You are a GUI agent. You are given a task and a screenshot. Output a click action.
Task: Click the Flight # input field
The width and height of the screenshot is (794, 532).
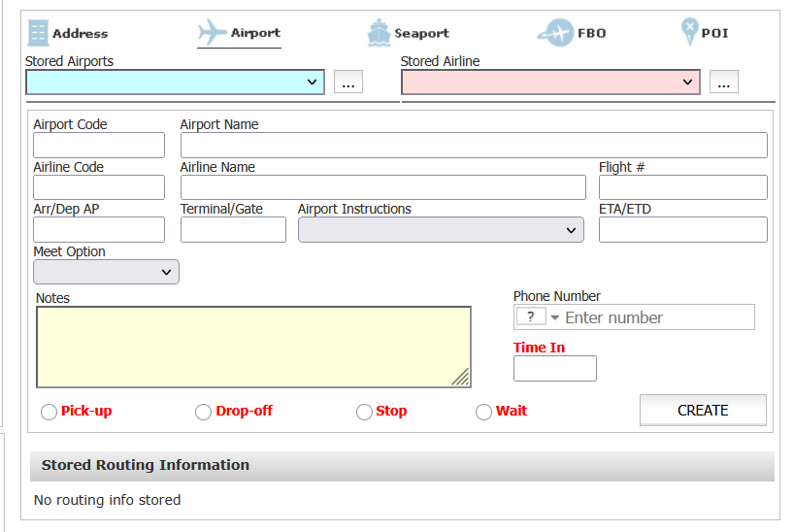click(x=683, y=187)
